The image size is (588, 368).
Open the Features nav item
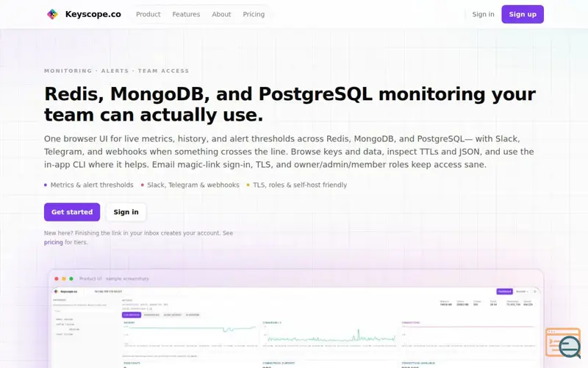coord(186,14)
